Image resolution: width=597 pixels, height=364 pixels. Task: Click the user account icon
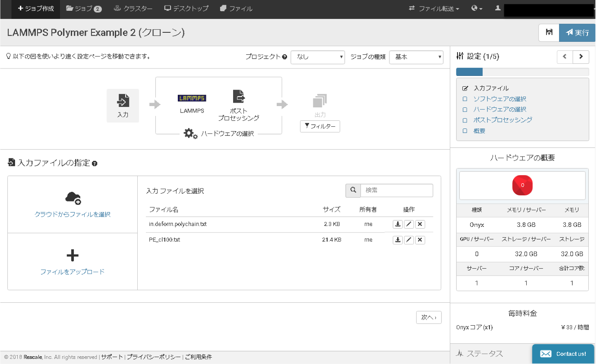click(498, 8)
